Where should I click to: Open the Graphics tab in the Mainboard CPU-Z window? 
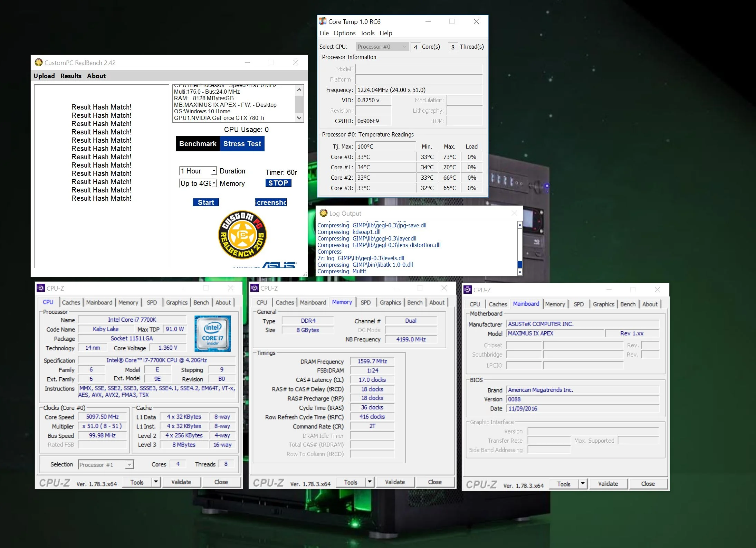[603, 304]
